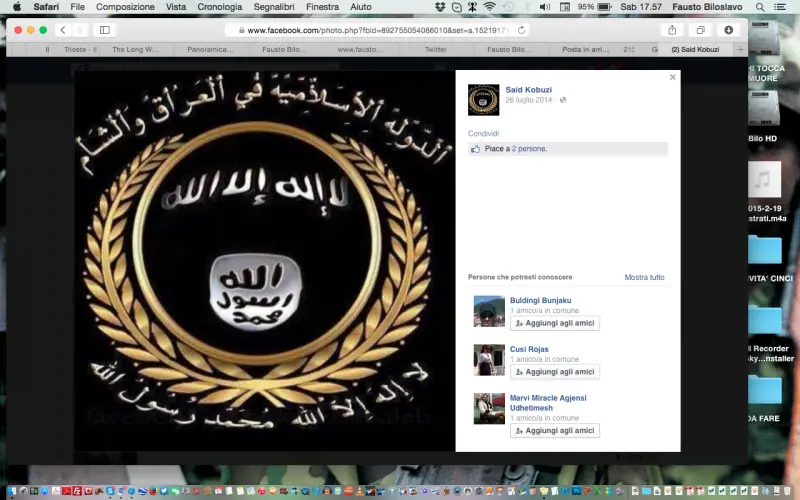Click the Condividi link
Viewport: 800px width, 500px height.
pos(483,134)
